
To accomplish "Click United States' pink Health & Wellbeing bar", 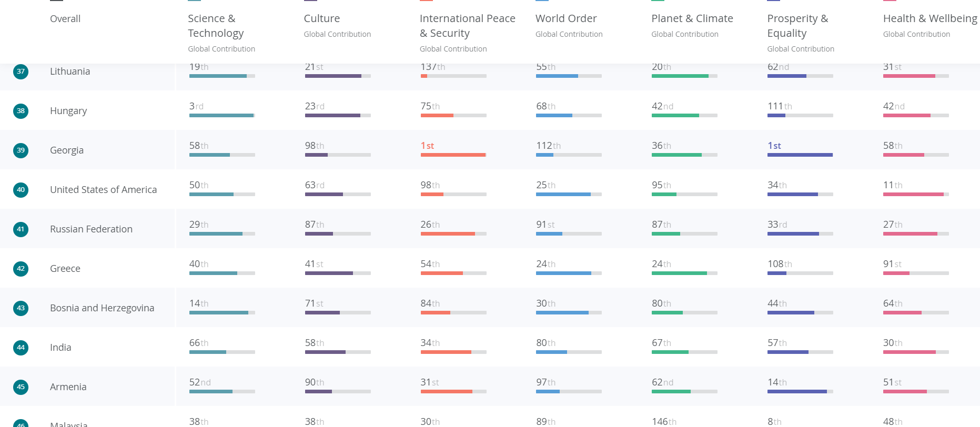I will tap(916, 195).
